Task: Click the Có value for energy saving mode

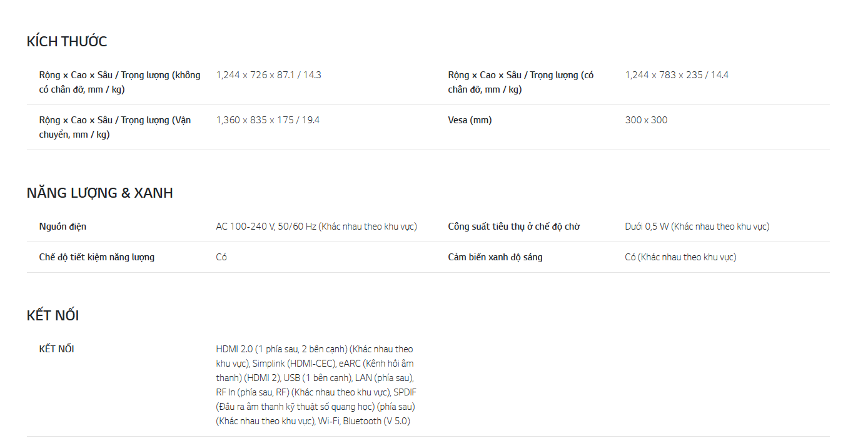Action: [221, 257]
